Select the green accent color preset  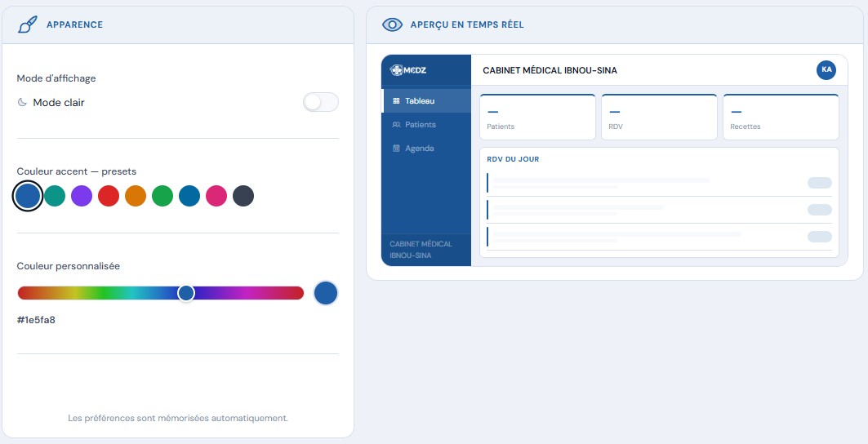pyautogui.click(x=162, y=196)
